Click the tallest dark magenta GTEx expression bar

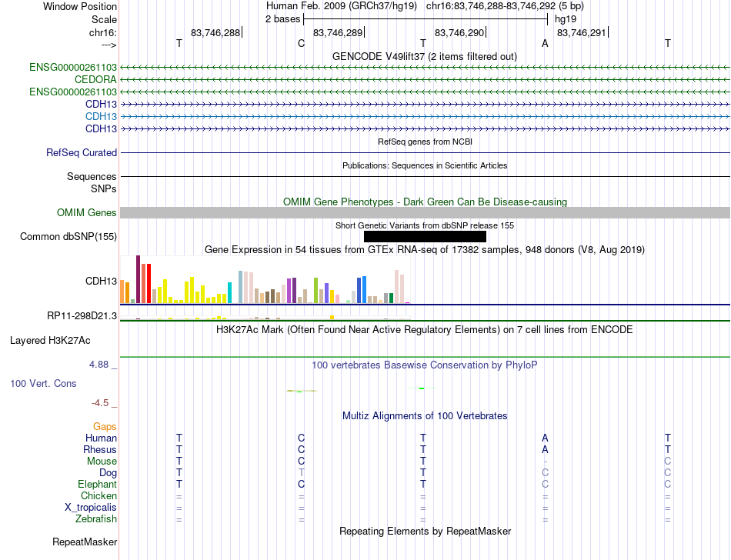pos(138,279)
